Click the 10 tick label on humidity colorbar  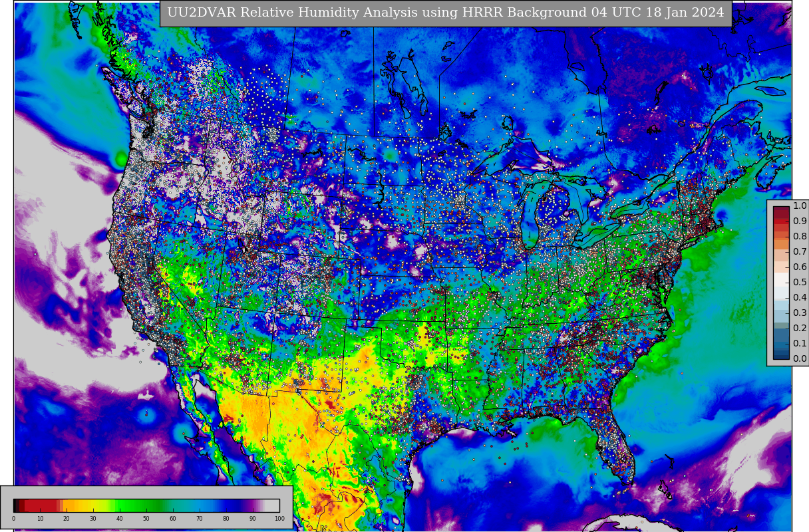[40, 519]
